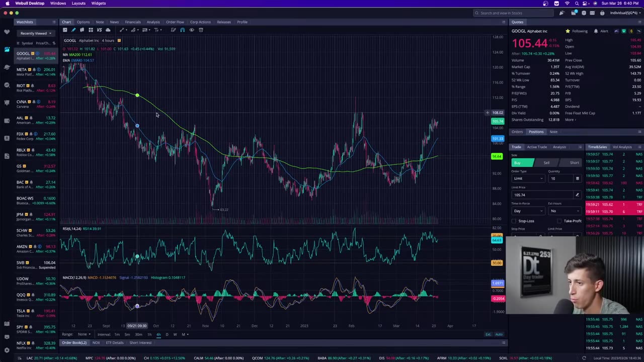Switch to the Vol Analysis tab

pos(622,147)
